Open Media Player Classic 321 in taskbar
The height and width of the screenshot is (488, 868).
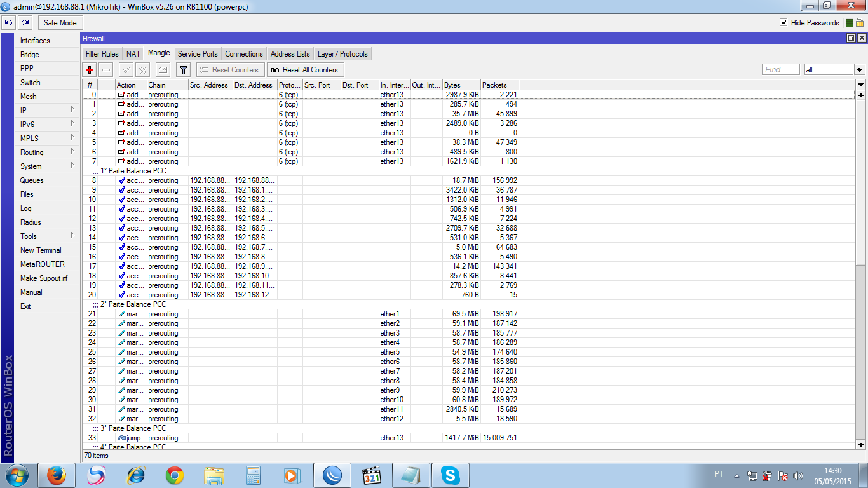pos(372,475)
